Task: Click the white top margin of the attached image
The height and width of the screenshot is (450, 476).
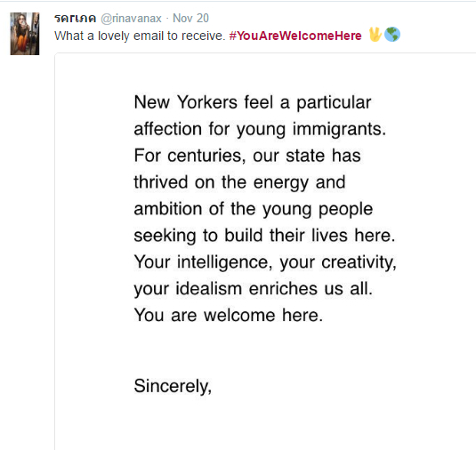Action: click(265, 71)
